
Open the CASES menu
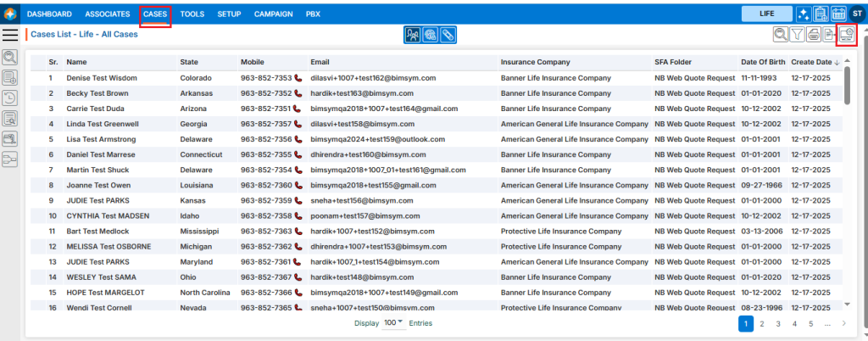tap(155, 14)
